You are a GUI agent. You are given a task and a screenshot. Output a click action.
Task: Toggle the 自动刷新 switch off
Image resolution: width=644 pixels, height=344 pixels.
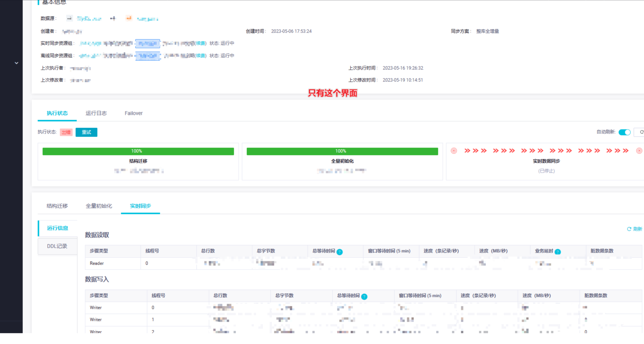[624, 132]
